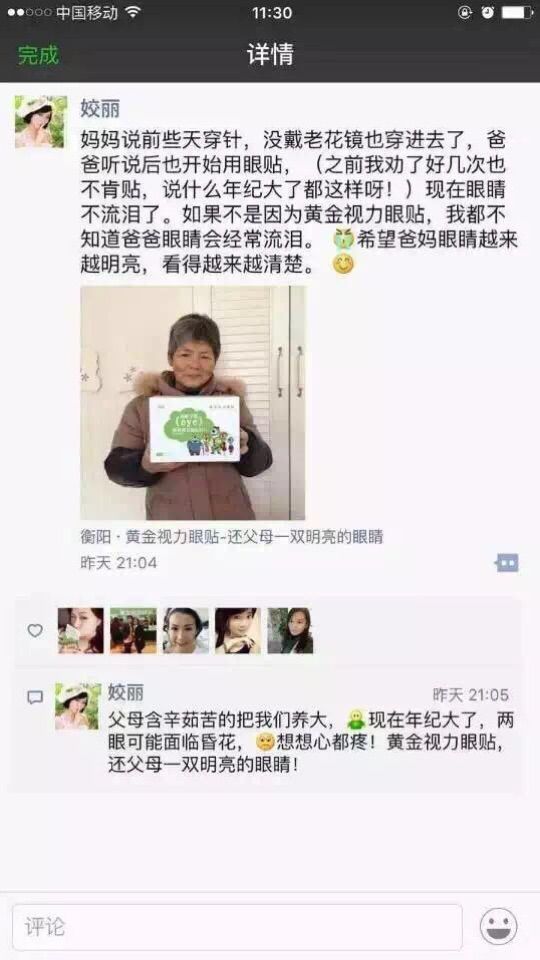
Task: Tap the 完成 button in the header
Action: pyautogui.click(x=38, y=55)
